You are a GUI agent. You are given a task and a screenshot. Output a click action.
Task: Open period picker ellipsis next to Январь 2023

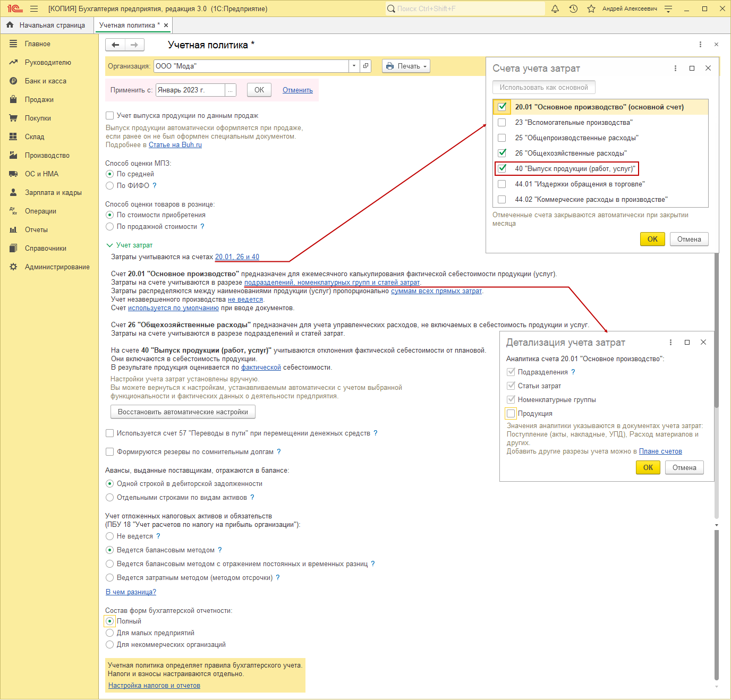point(231,90)
